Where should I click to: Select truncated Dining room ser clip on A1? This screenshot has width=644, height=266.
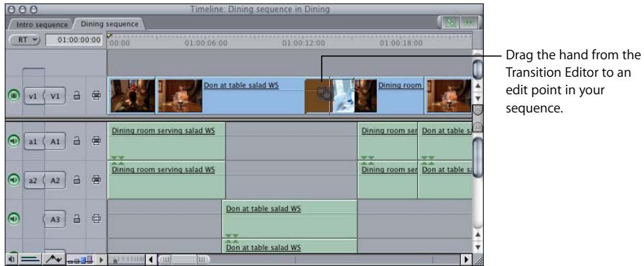point(388,141)
